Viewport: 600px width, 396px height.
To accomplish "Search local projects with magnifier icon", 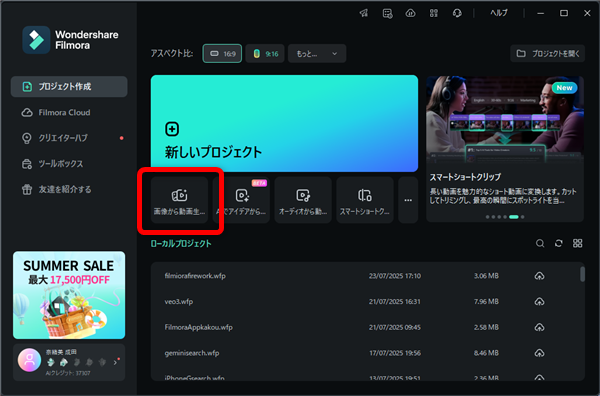I will 540,243.
